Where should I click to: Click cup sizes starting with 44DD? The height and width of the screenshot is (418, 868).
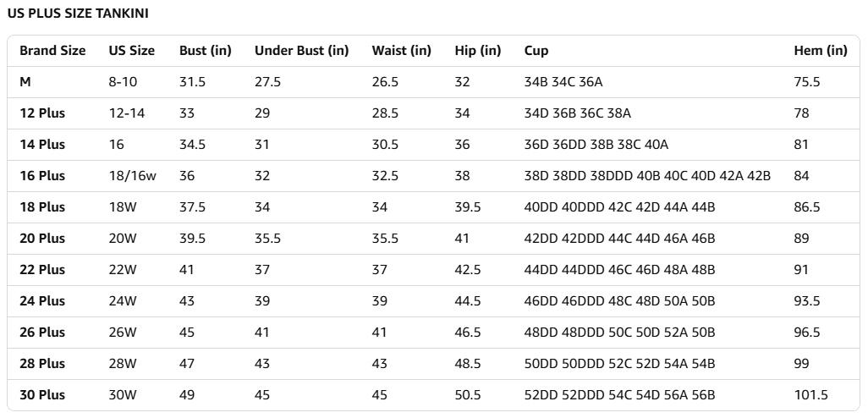point(619,270)
